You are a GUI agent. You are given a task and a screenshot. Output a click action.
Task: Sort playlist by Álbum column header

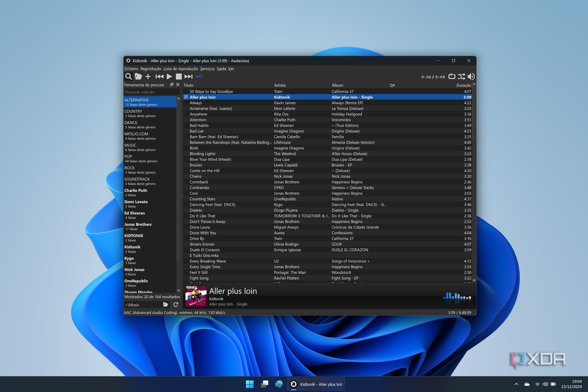360,85
